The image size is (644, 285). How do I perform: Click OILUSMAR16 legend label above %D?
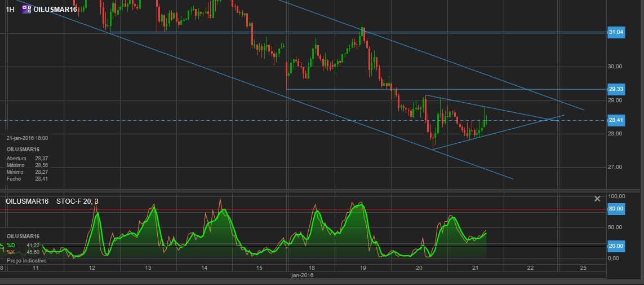(23, 236)
